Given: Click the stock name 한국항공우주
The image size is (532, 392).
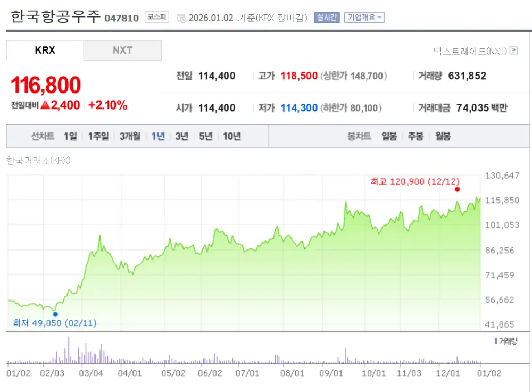Looking at the screenshot, I should tap(56, 16).
